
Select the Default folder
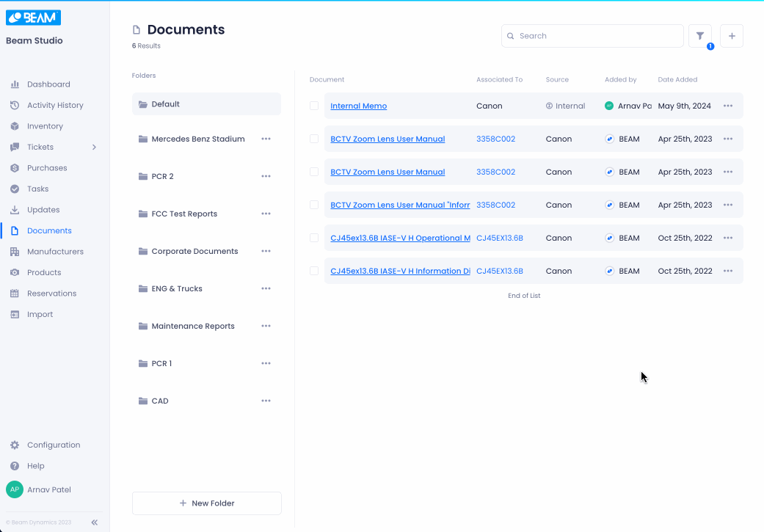pos(206,104)
